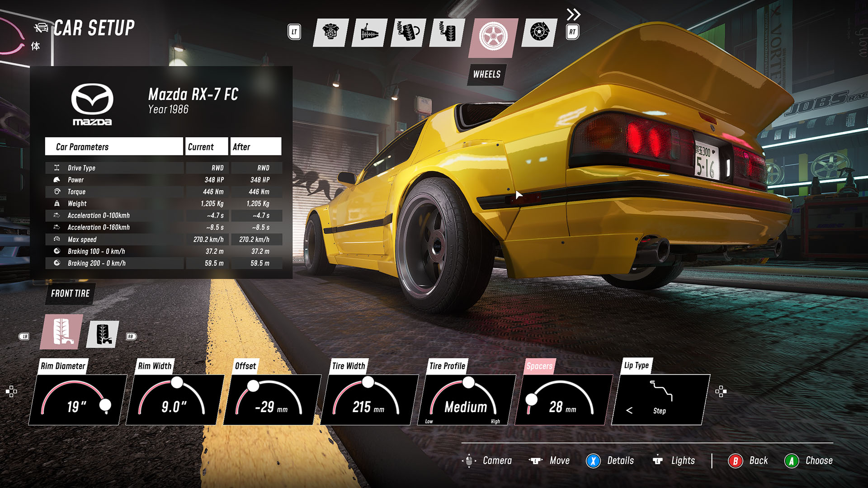This screenshot has width=868, height=488.
Task: Open the front suspension steering icon
Action: pos(408,33)
